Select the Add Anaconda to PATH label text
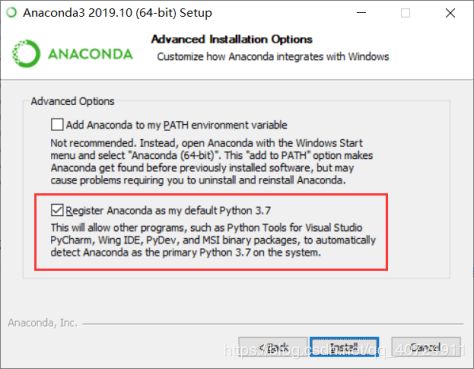 pyautogui.click(x=176, y=125)
